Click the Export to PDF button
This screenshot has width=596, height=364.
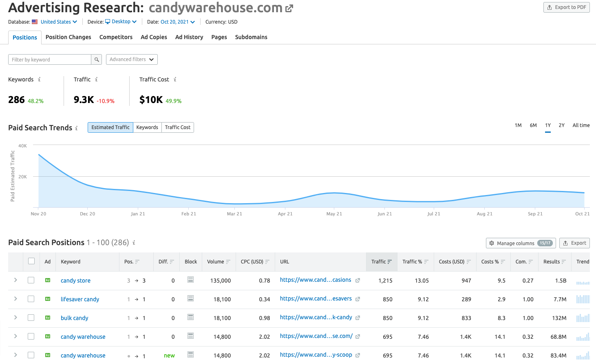(x=567, y=7)
